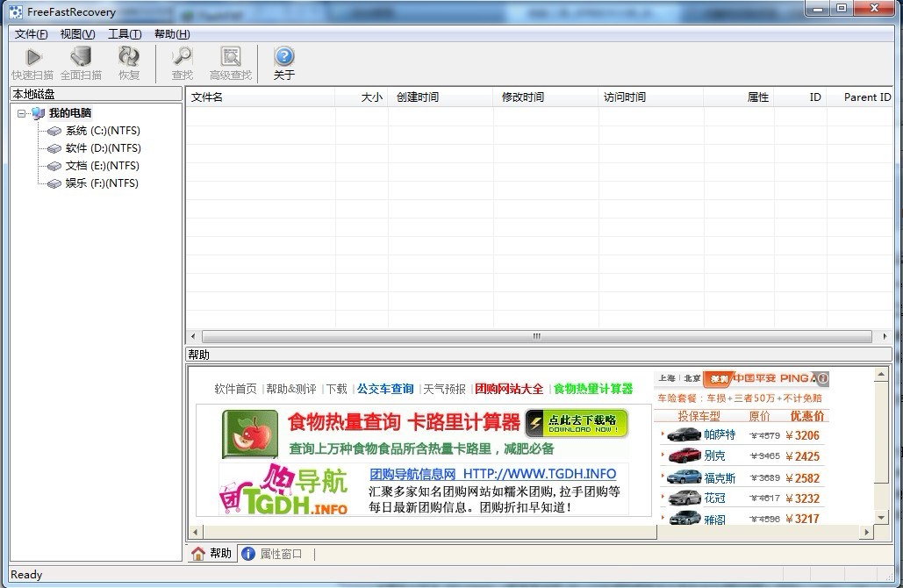Click the file list horizontal scrollbar
This screenshot has width=903, height=588.
point(537,337)
